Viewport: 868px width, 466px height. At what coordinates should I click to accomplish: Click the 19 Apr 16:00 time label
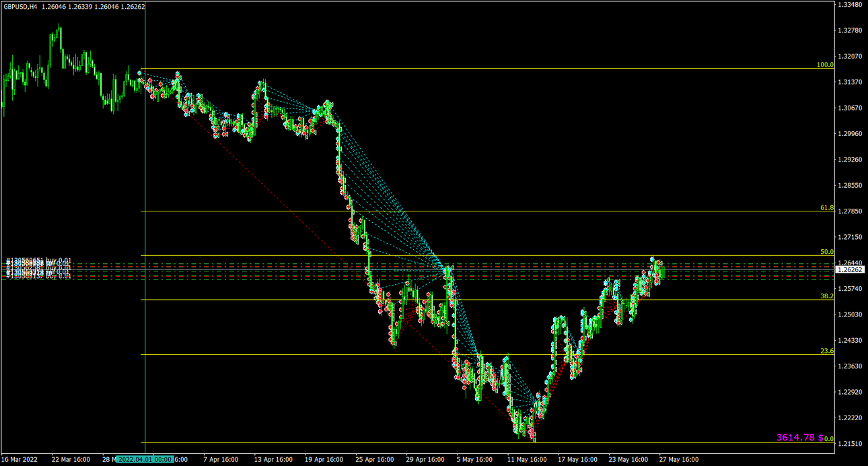[x=324, y=459]
